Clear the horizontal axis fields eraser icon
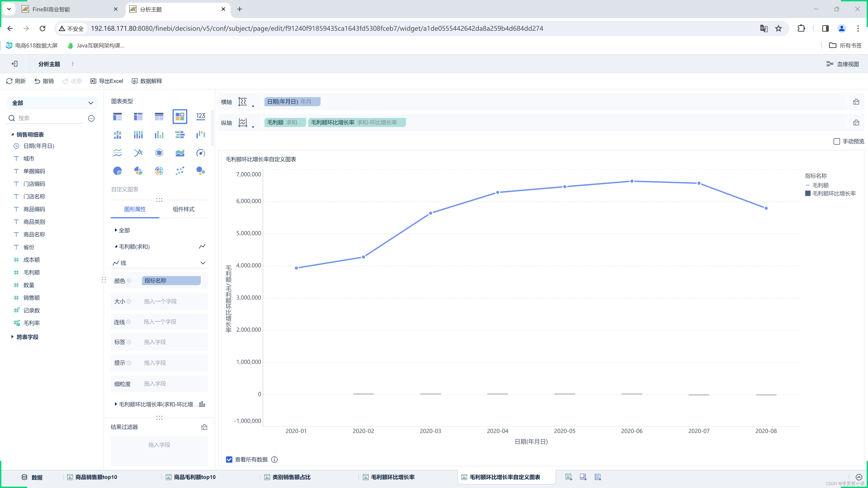The height and width of the screenshot is (488, 868). (856, 102)
